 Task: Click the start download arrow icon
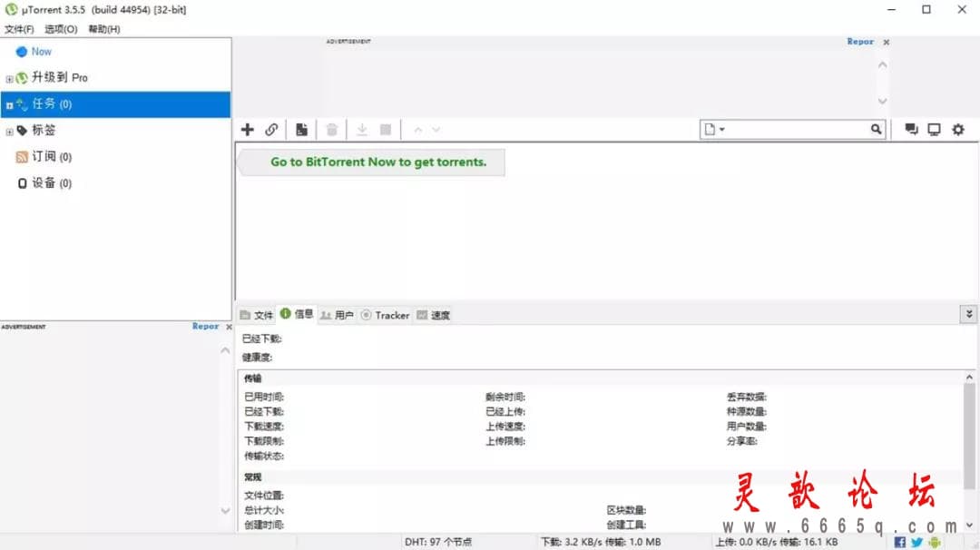361,130
